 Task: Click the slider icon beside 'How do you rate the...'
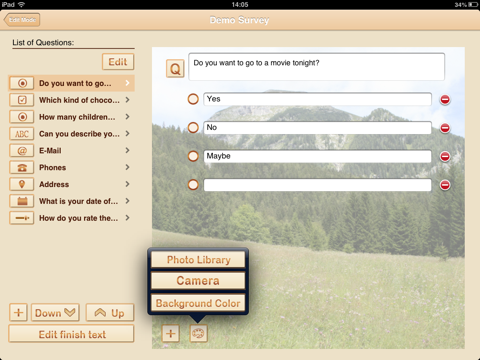tap(22, 218)
